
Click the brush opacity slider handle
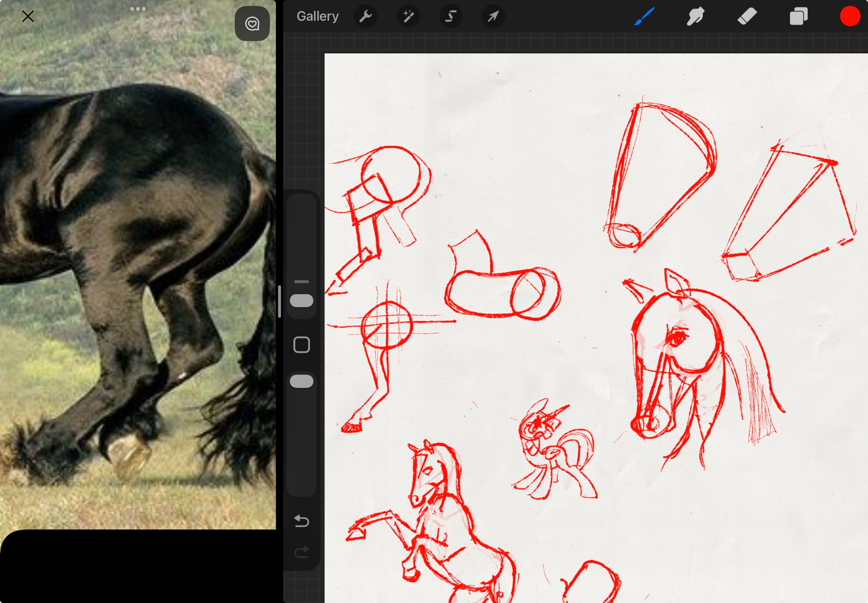[302, 381]
